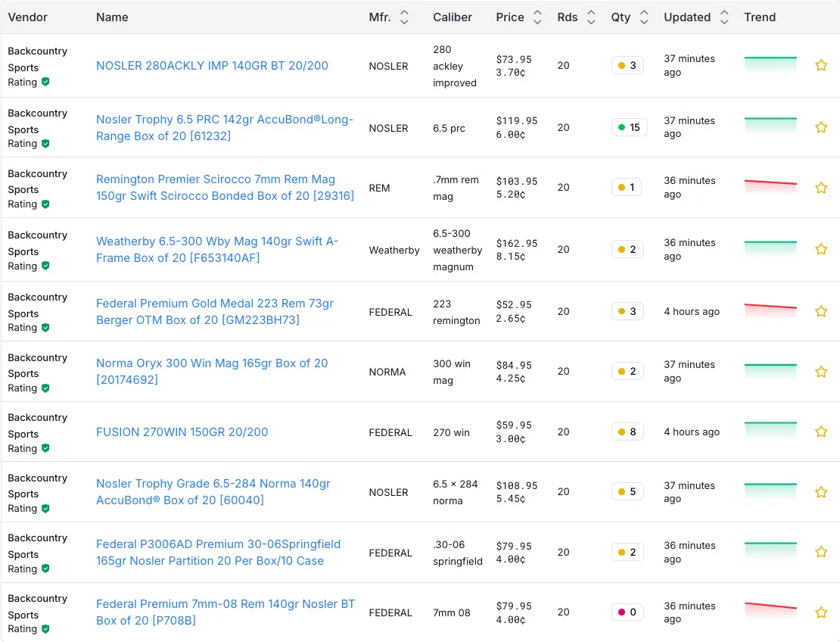Image resolution: width=840 pixels, height=642 pixels.
Task: Open NOSLER 280ACKLY IMP 140GR BT link
Action: (212, 65)
